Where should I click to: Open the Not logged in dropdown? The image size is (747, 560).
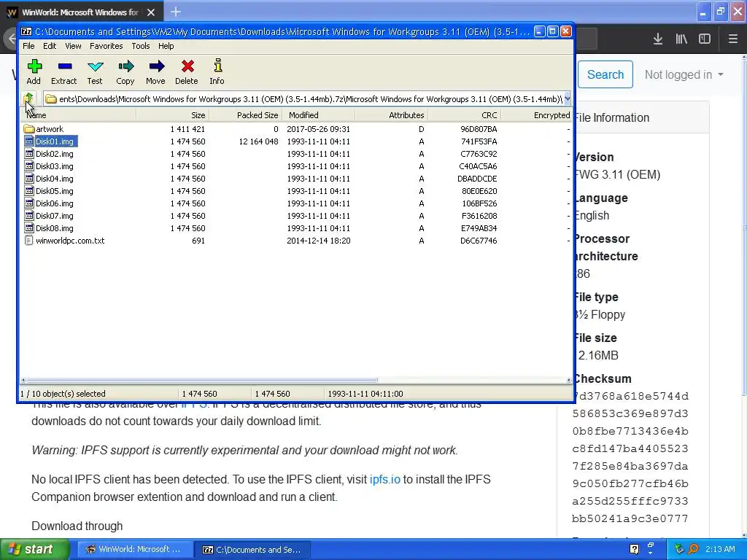684,75
